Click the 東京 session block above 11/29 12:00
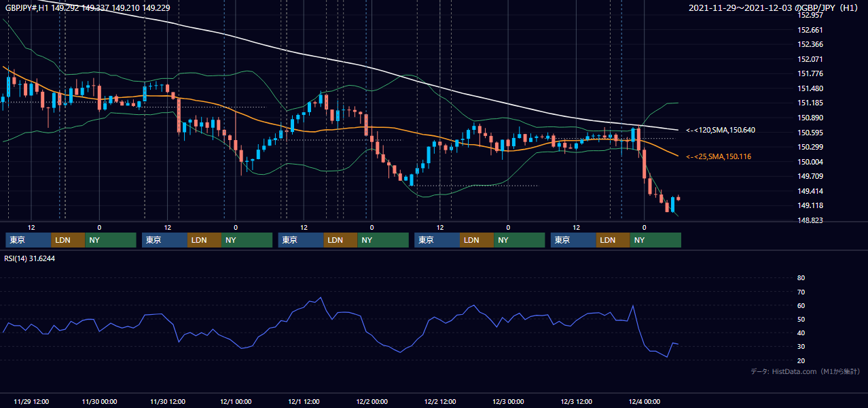 [29, 240]
